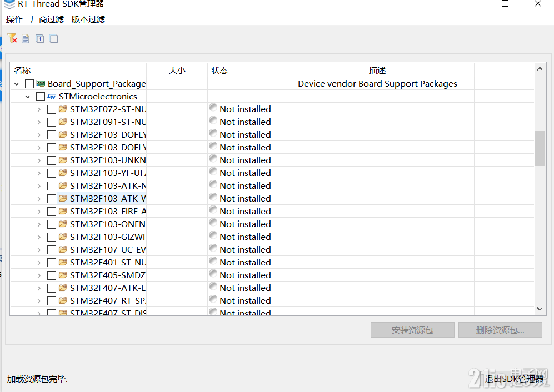Screen dimensions: 554x392
Task: Click the 'Device vendor Board Support Packages' description
Action: (377, 84)
